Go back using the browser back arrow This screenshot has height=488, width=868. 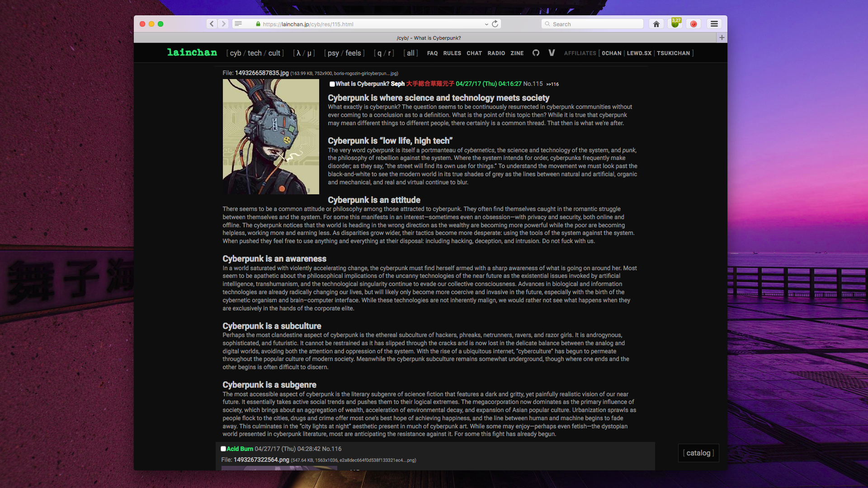click(212, 24)
